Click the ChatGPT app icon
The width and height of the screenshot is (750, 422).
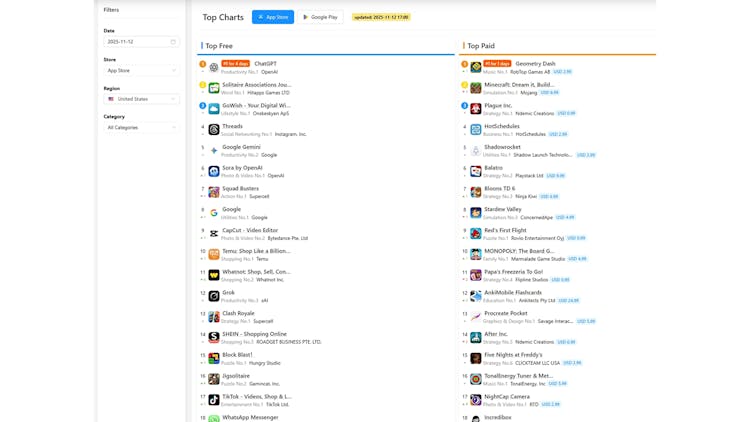click(214, 68)
